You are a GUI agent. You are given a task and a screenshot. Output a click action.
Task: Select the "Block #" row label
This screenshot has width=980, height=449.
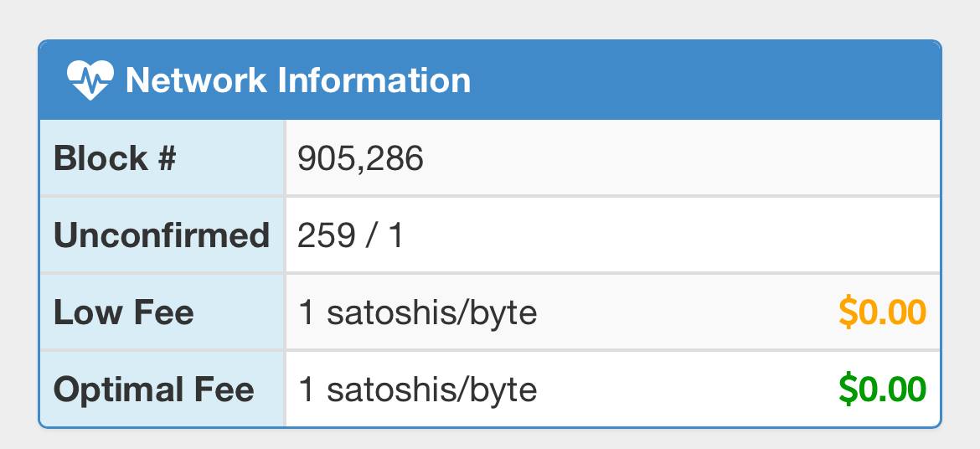pyautogui.click(x=115, y=158)
